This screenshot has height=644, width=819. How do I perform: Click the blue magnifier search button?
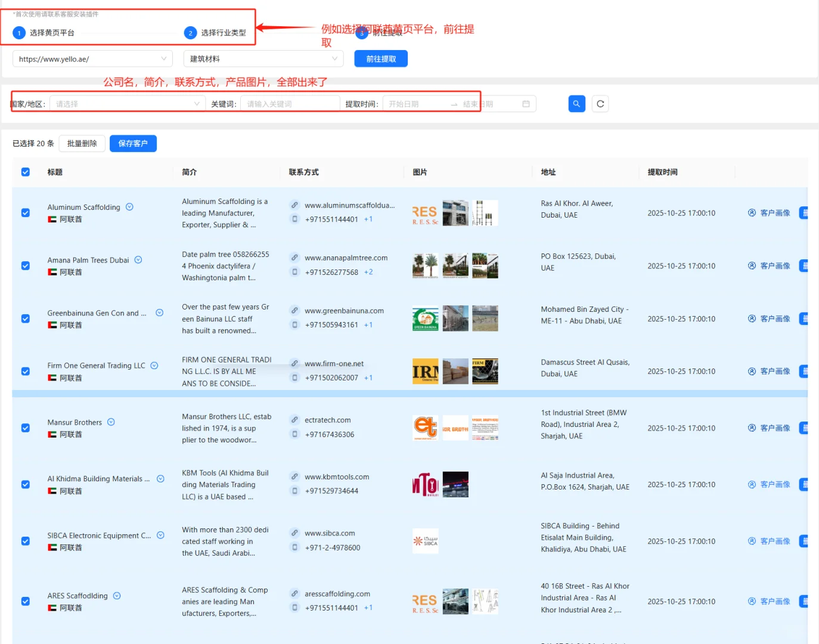click(576, 104)
